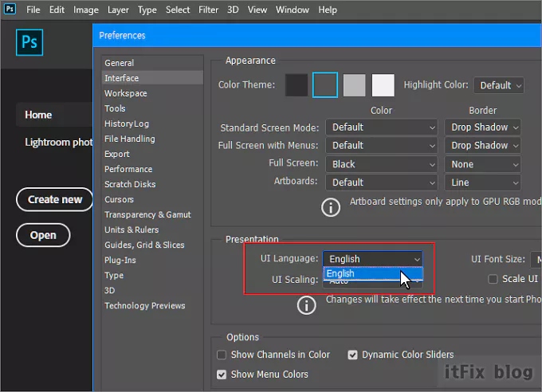Click the Preferences dialog title bar
Image resolution: width=542 pixels, height=392 pixels.
[317, 35]
